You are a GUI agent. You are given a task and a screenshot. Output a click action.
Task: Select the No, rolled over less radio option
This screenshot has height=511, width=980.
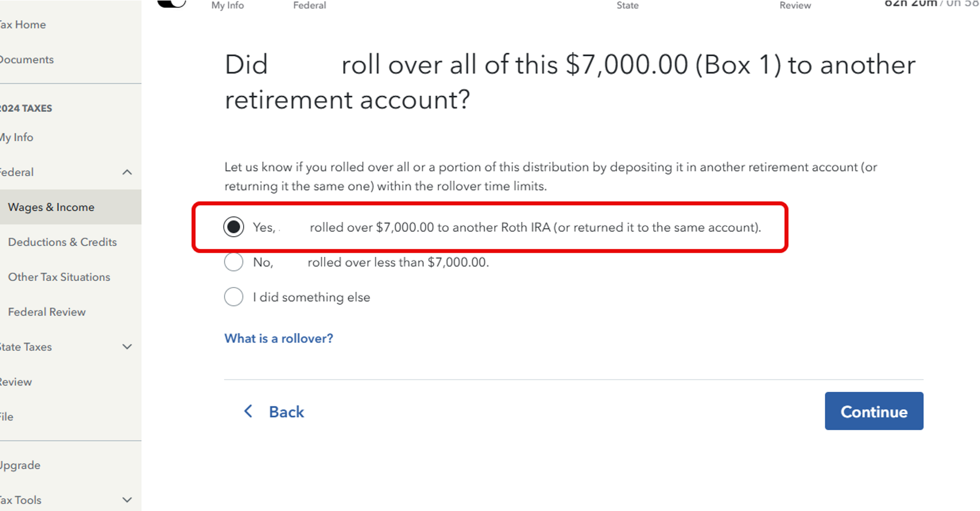coord(234,262)
